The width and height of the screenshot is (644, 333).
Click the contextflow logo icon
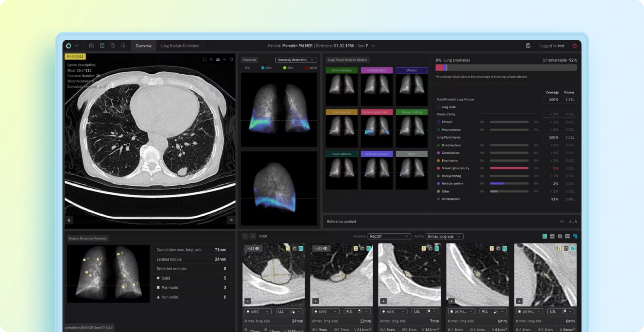pyautogui.click(x=69, y=46)
